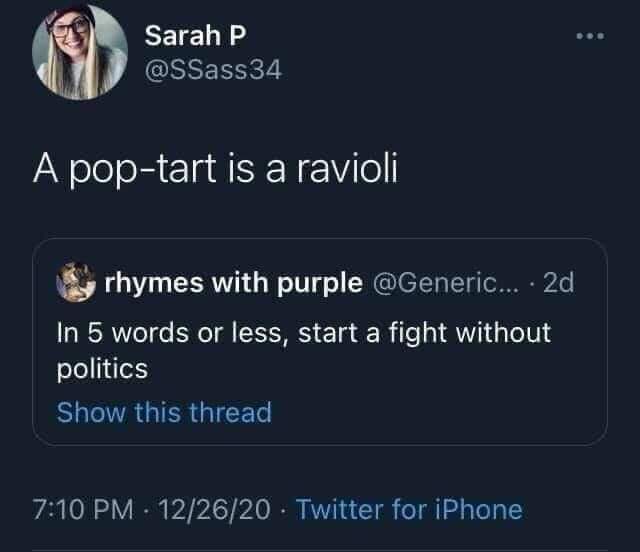Click the word "politics" in quoted tweet
The image size is (640, 552).
(102, 368)
